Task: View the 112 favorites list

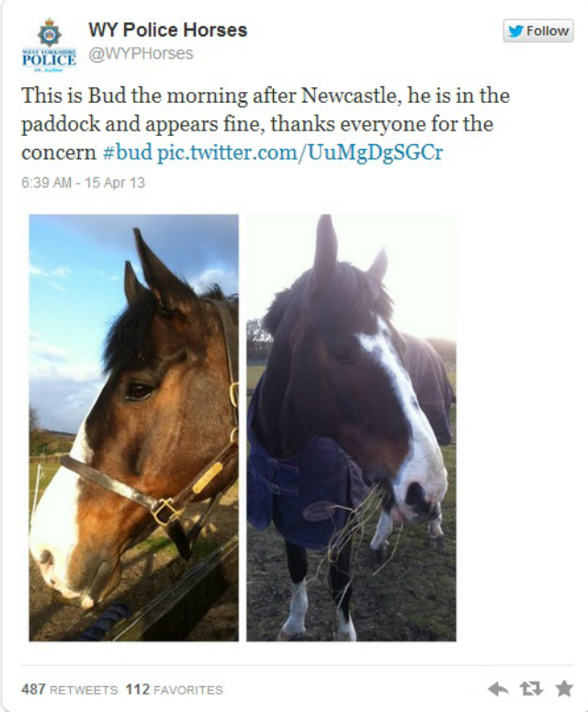Action: tap(175, 689)
